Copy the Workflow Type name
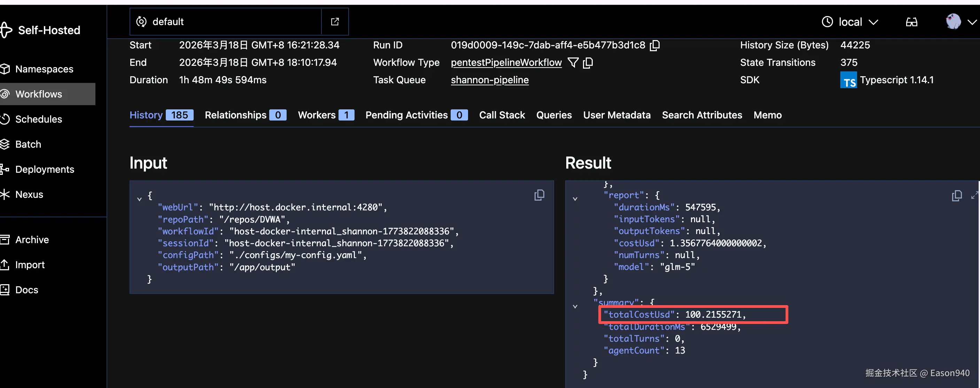Screen dimensions: 980x388 pos(588,62)
